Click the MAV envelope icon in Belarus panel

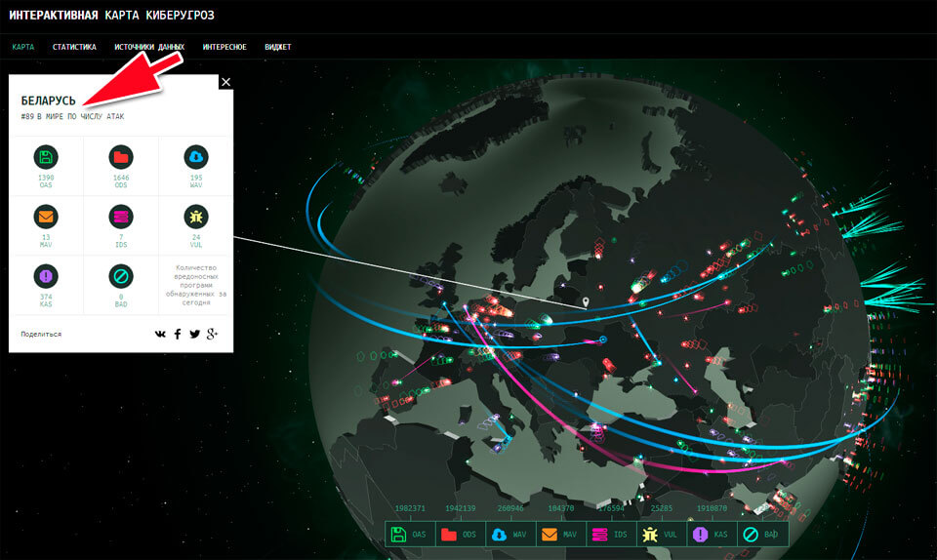pyautogui.click(x=46, y=217)
